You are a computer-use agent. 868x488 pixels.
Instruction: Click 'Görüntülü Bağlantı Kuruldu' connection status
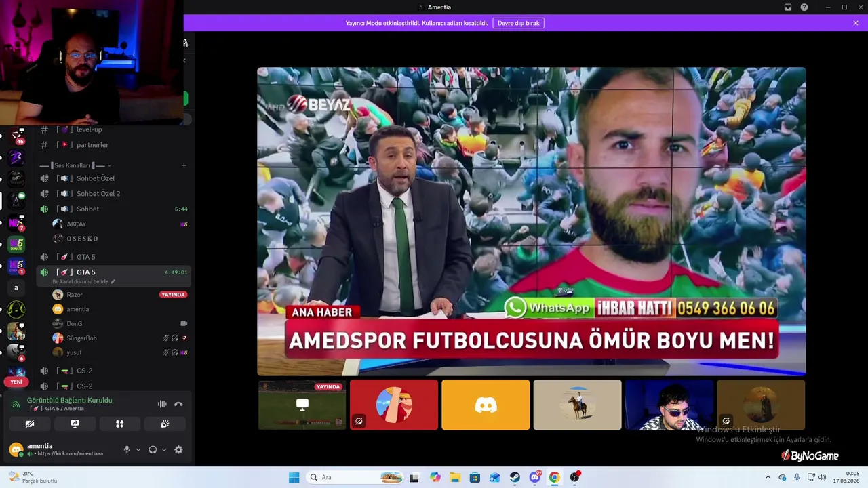pos(70,400)
